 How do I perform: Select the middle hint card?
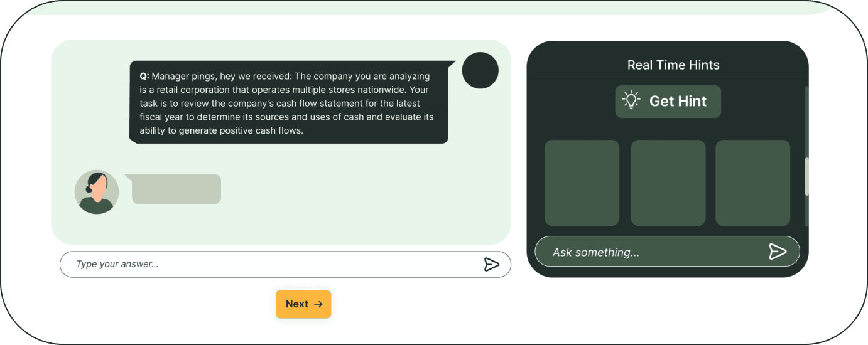pyautogui.click(x=668, y=183)
